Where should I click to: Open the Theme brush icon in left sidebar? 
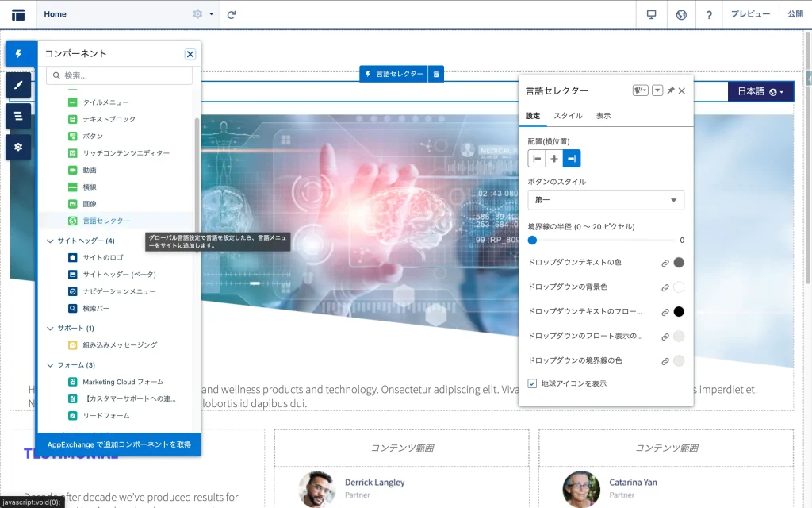pyautogui.click(x=18, y=85)
